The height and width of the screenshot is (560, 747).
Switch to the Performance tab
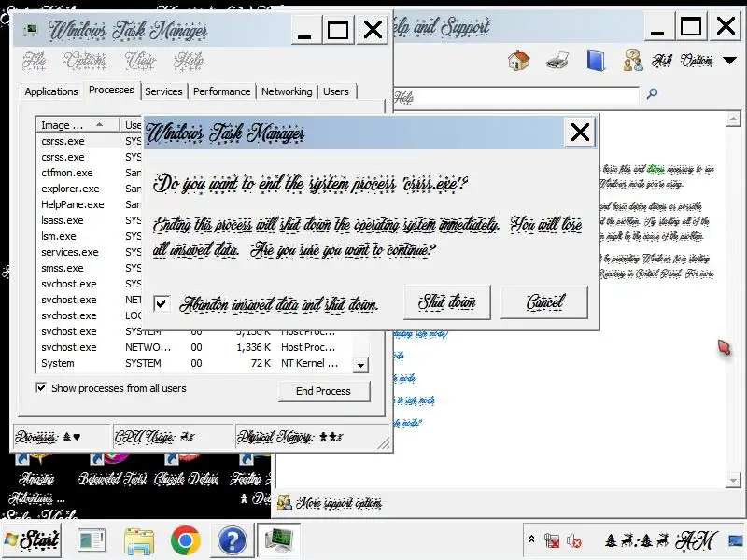point(221,91)
